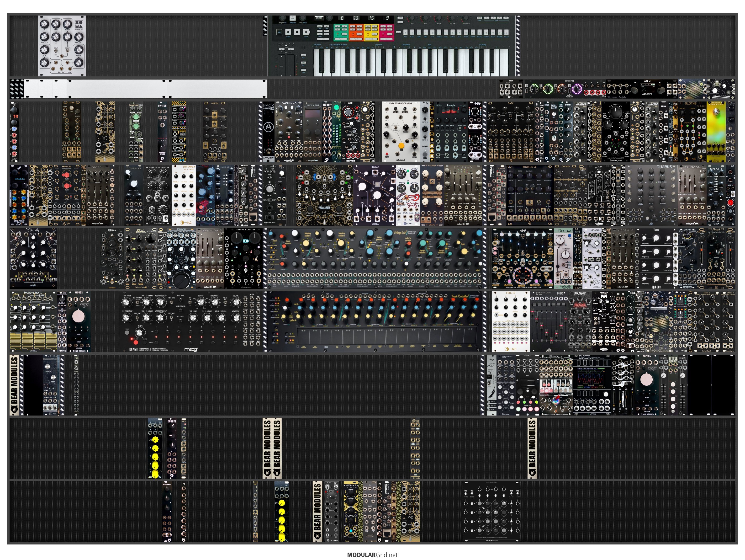Select the PACHINKO module
Image resolution: width=745 pixels, height=560 pixels.
(x=289, y=132)
